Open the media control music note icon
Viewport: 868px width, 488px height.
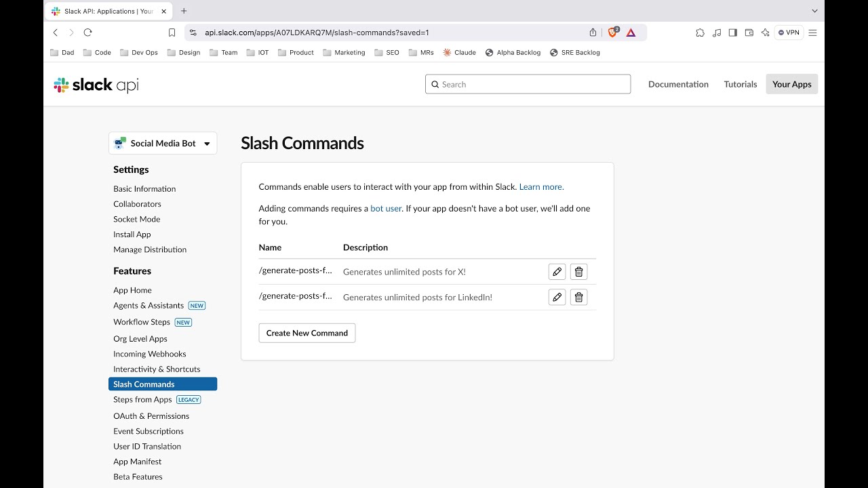click(717, 33)
